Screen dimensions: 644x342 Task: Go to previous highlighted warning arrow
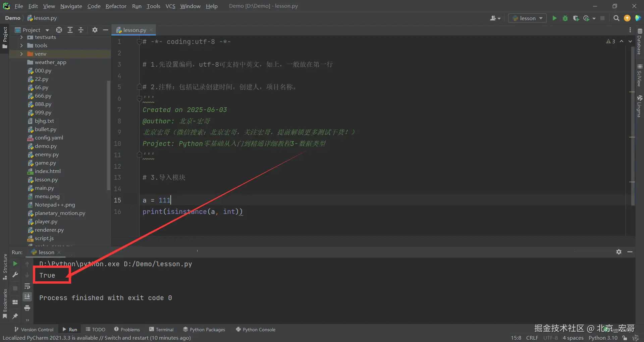[x=622, y=41]
